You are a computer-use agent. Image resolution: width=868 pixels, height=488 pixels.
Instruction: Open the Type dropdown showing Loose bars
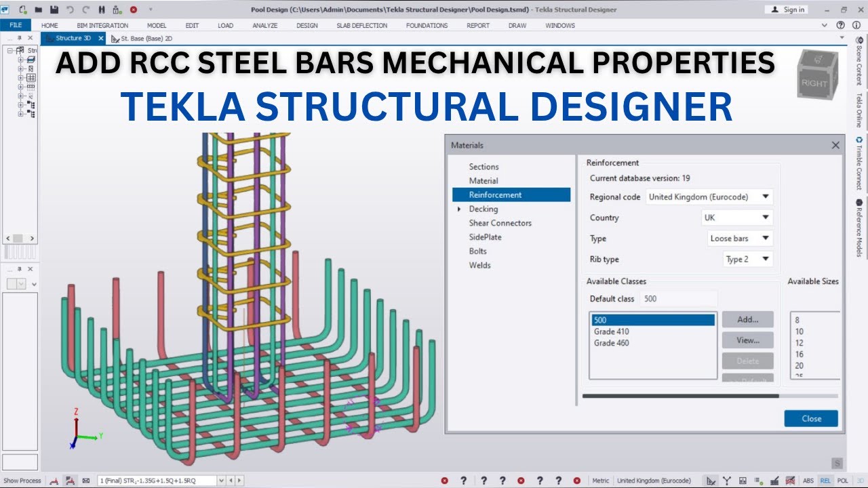coord(740,239)
